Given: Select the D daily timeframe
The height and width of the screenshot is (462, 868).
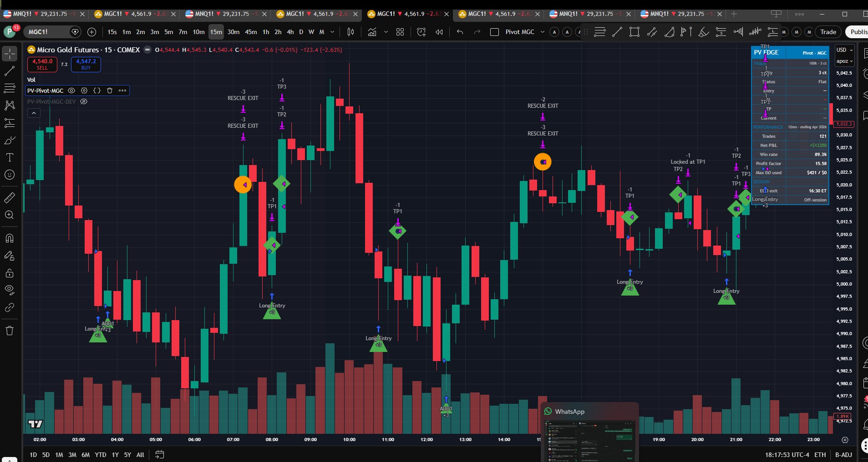Looking at the screenshot, I should click(301, 32).
